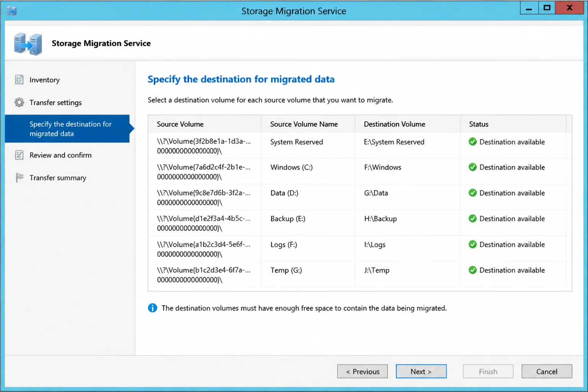Go back with the Previous button
Screen dimensions: 588x392
(363, 371)
